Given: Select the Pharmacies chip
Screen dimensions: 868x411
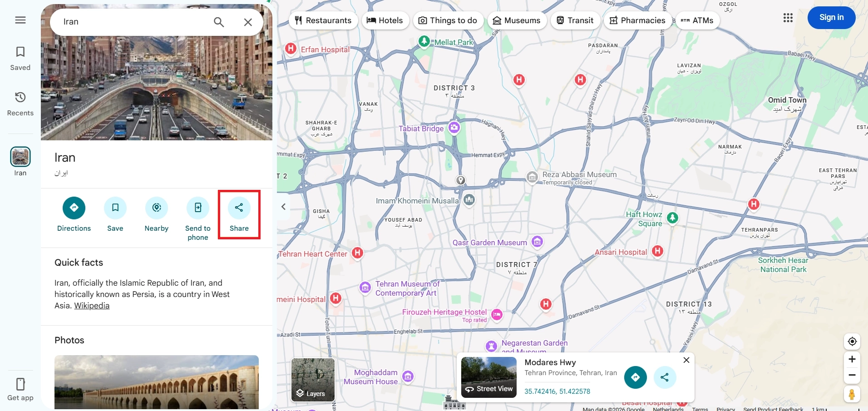Looking at the screenshot, I should point(638,20).
